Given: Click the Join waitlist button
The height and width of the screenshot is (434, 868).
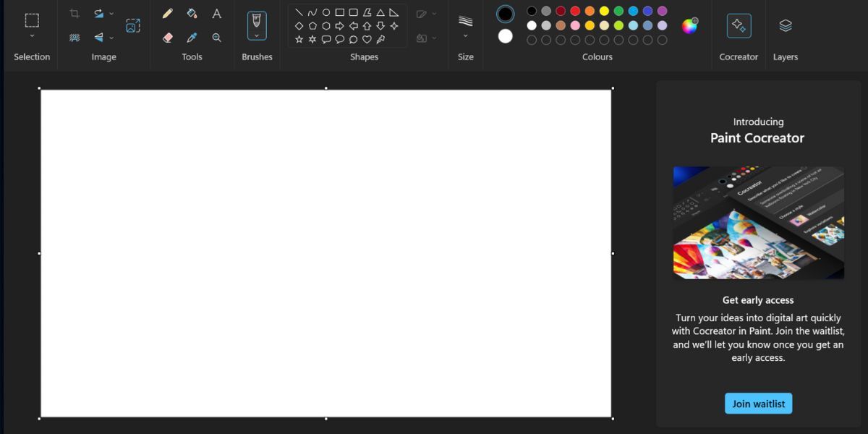Looking at the screenshot, I should pos(758,404).
